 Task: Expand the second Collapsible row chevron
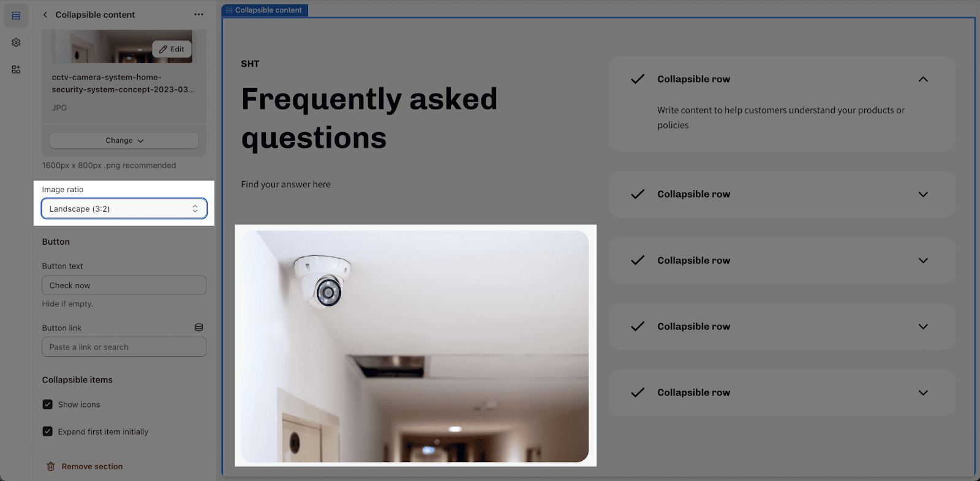pyautogui.click(x=923, y=194)
